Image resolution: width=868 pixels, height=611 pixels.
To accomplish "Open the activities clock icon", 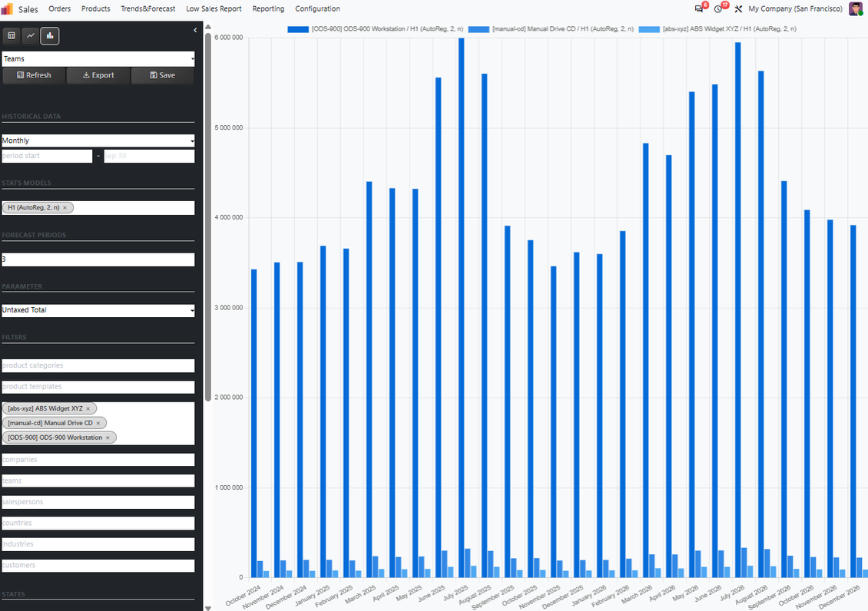I will (x=718, y=9).
